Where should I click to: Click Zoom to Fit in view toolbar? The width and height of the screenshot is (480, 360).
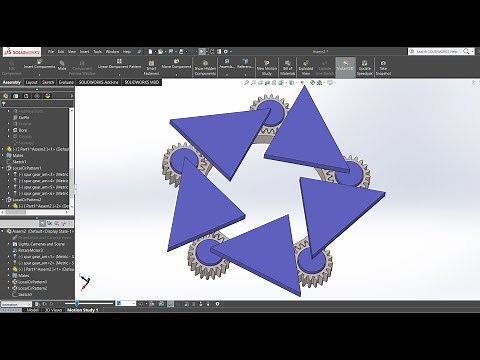coord(246,83)
